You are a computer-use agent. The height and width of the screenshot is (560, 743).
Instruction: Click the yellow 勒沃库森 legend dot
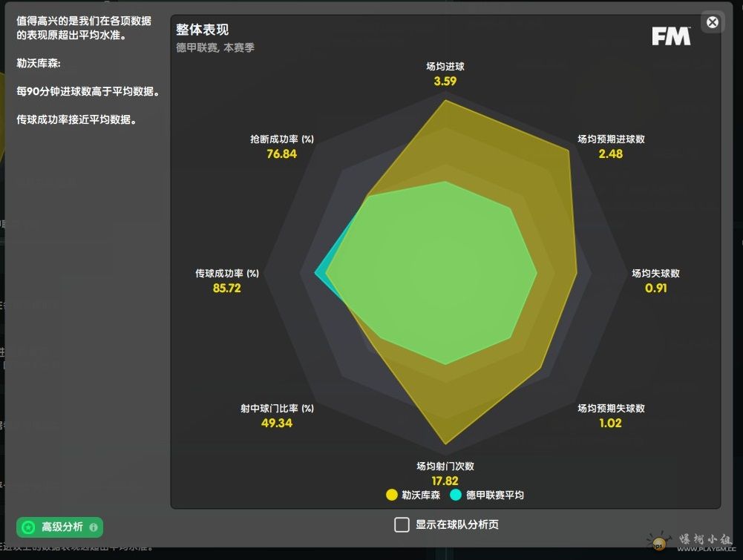pyautogui.click(x=391, y=495)
